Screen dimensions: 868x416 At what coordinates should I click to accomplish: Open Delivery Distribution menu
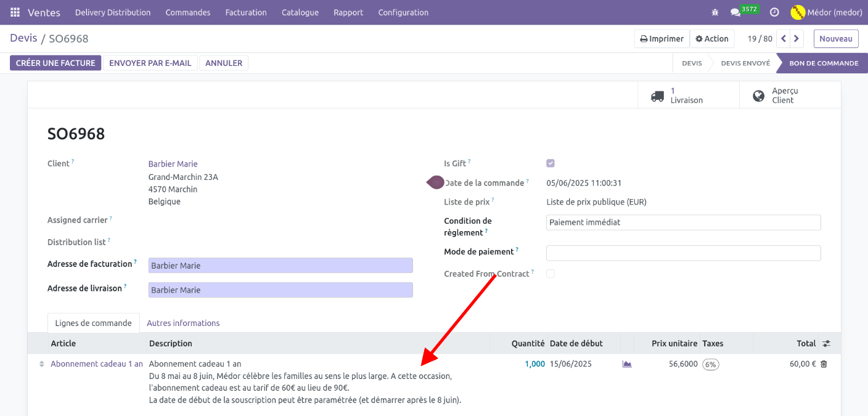(x=113, y=12)
